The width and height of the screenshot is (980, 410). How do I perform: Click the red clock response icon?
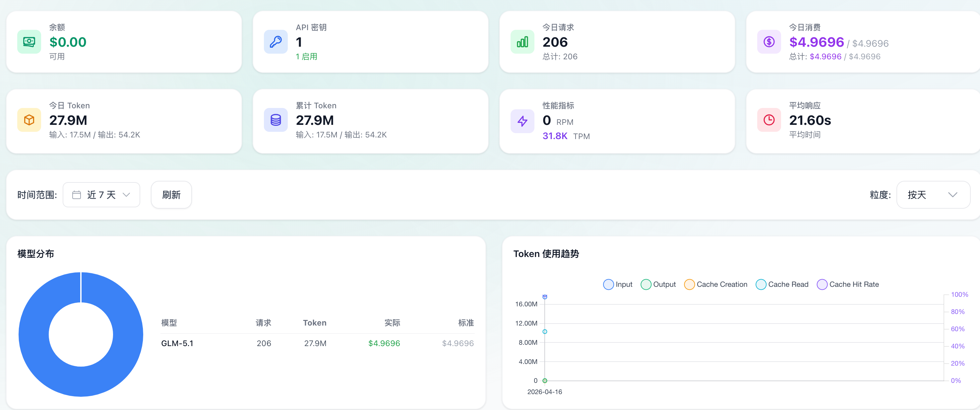pyautogui.click(x=768, y=120)
